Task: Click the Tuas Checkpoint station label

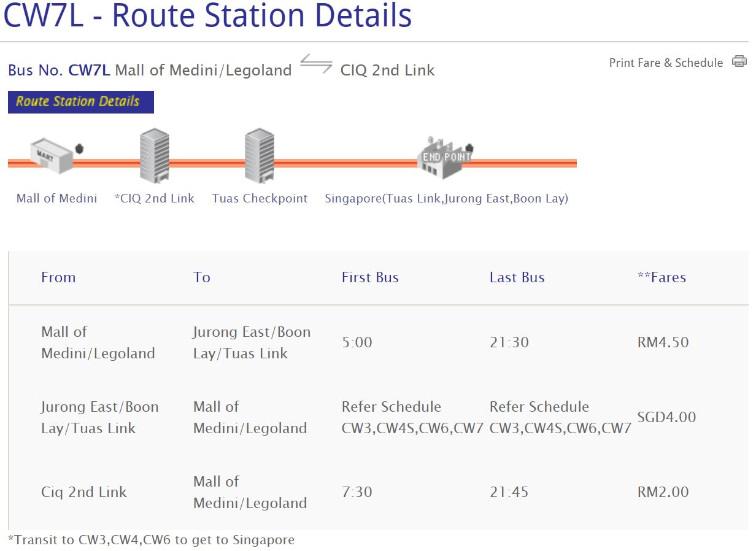Action: point(260,198)
